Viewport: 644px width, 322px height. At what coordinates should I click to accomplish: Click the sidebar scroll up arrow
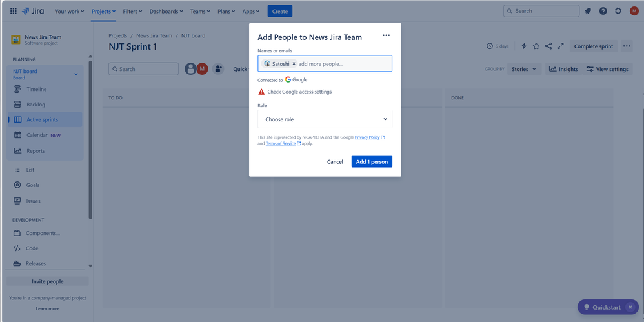click(90, 57)
